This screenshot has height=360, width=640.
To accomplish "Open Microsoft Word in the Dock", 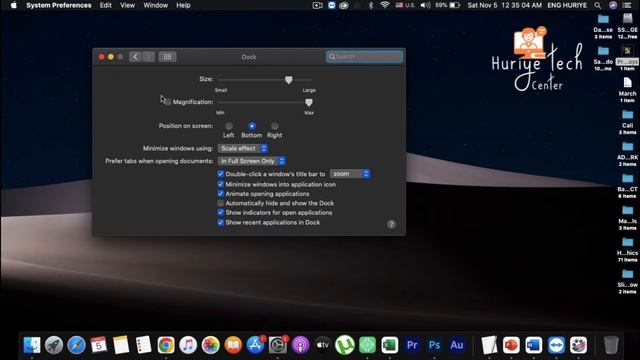I will pyautogui.click(x=533, y=345).
